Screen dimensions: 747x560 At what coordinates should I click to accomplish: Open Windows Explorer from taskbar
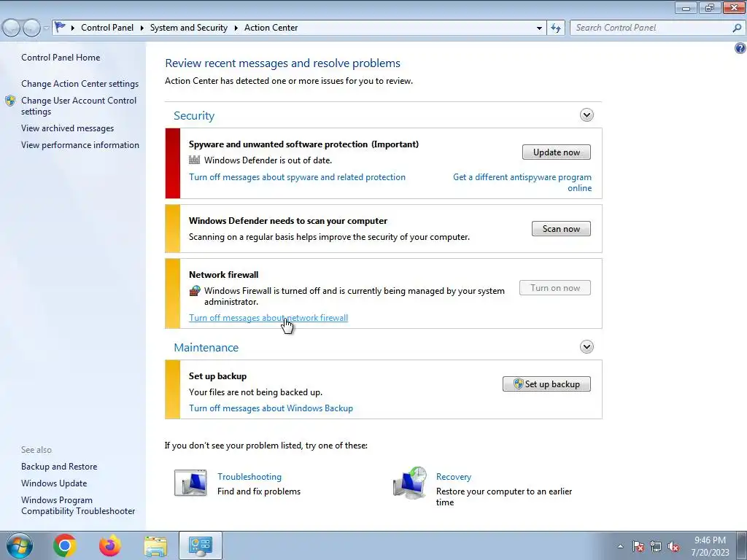tap(155, 545)
